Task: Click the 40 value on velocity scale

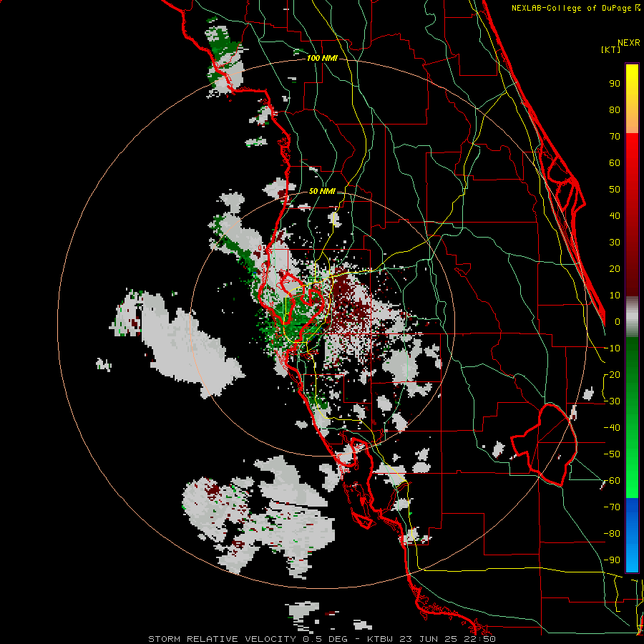Action: click(615, 215)
